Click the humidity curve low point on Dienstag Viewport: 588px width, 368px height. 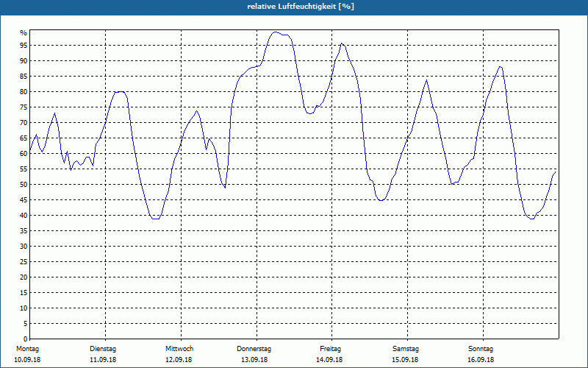[x=156, y=219]
